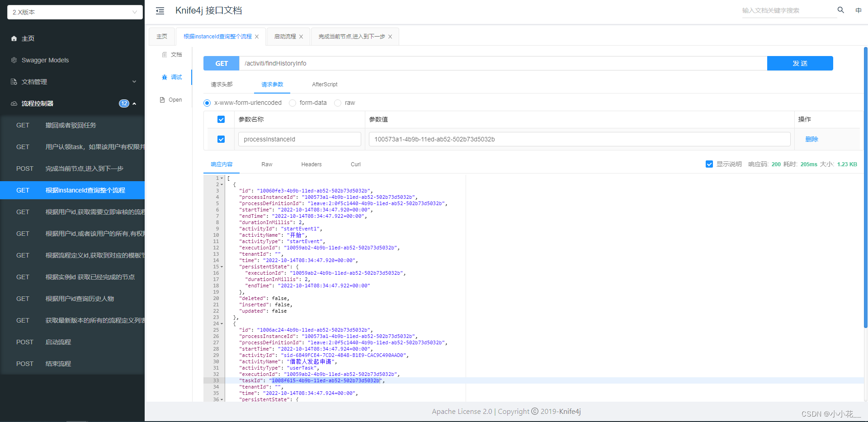Click the document keyword search field
Screen dimensions: 868x422
pyautogui.click(x=789, y=10)
